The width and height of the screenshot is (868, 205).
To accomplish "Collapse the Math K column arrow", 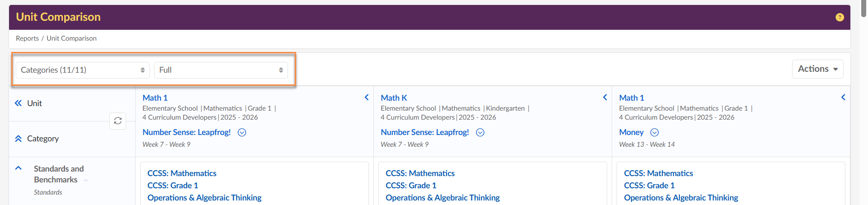I will [605, 98].
